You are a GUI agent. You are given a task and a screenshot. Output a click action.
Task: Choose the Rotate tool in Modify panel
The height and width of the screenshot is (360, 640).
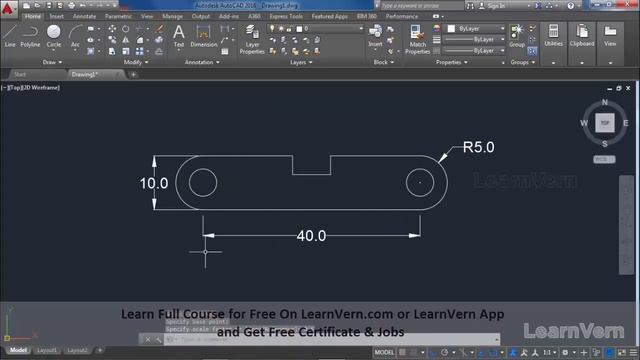coord(126,29)
